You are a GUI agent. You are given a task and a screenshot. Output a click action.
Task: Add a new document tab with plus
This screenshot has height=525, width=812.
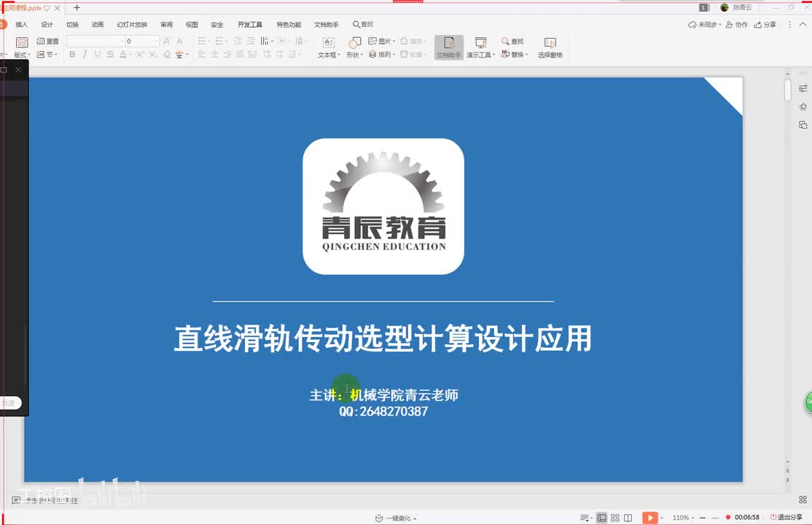click(x=77, y=8)
